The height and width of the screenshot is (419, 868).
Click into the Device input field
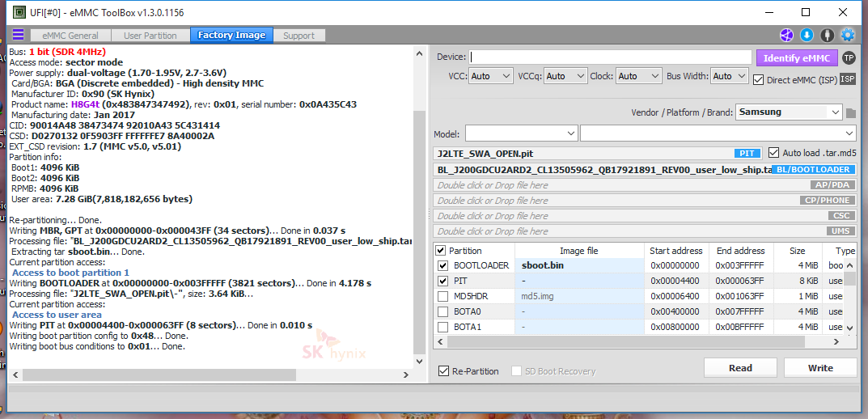pyautogui.click(x=611, y=57)
